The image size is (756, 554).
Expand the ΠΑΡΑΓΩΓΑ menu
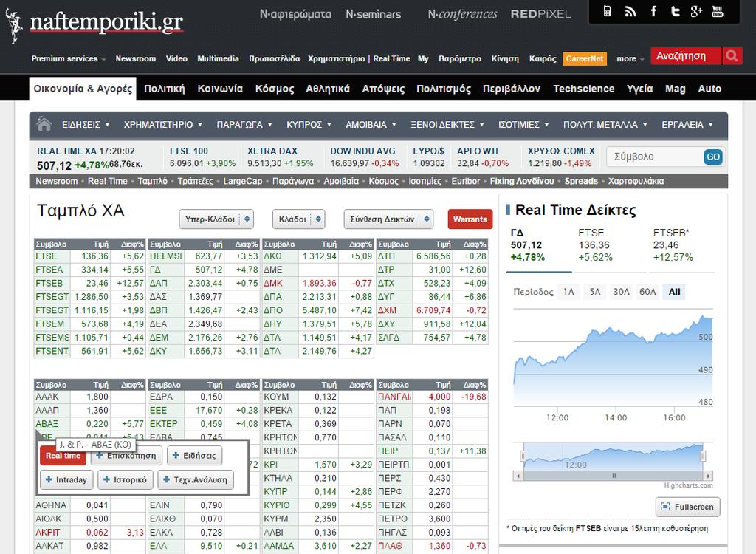coord(244,125)
